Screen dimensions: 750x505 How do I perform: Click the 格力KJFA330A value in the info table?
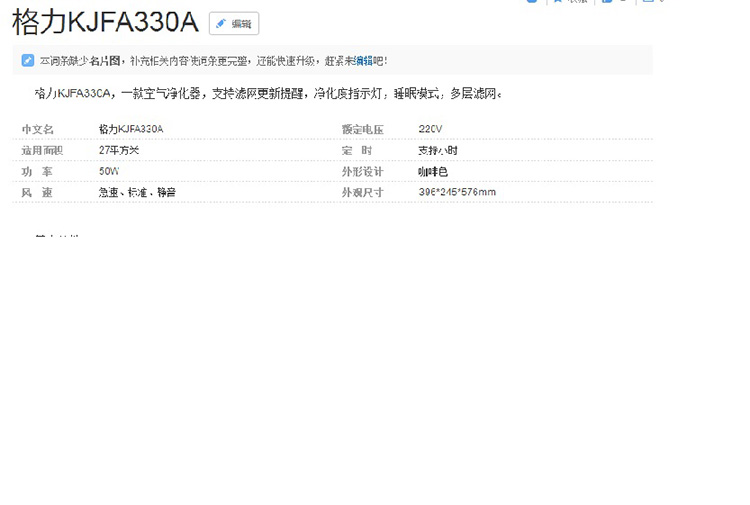coord(131,129)
